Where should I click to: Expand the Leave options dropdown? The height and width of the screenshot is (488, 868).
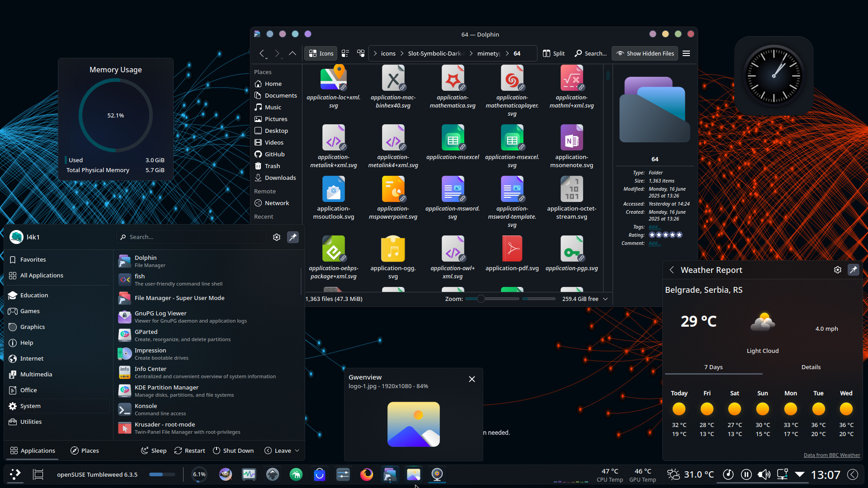pos(297,450)
